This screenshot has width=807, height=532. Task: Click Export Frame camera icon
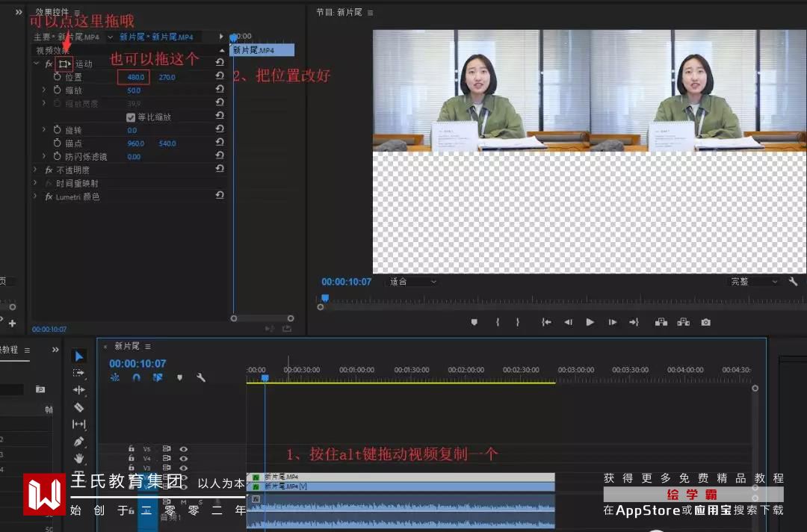[705, 322]
